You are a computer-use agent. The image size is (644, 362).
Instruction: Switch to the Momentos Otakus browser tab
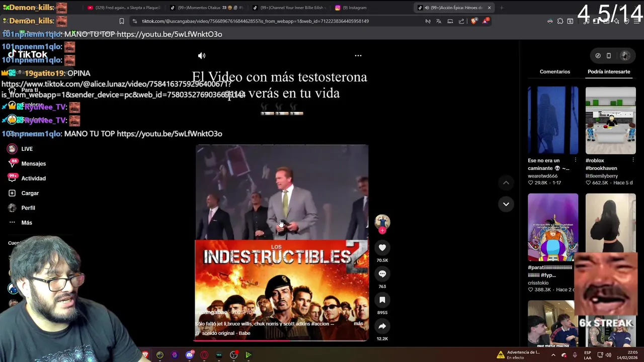click(x=206, y=8)
